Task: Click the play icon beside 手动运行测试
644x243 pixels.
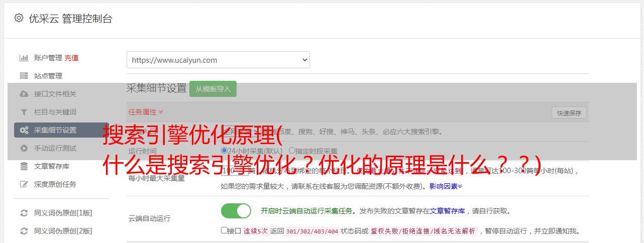Action: point(24,148)
